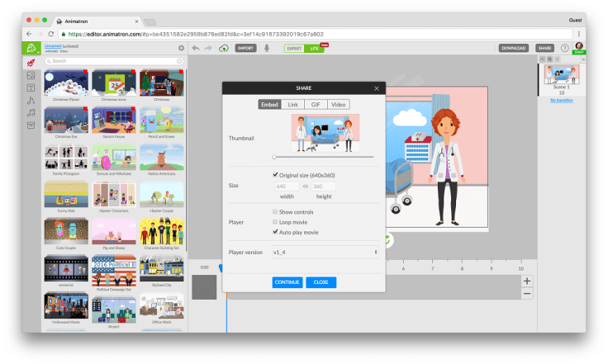The image size is (608, 364).
Task: Click the CLOSE button in dialog
Action: click(x=321, y=282)
